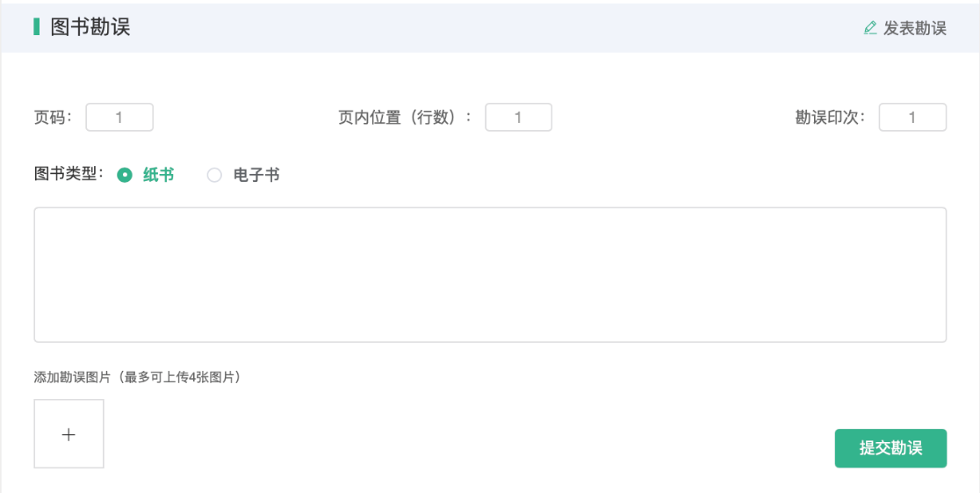Click the 添加勘误图片 caption

pos(72,377)
